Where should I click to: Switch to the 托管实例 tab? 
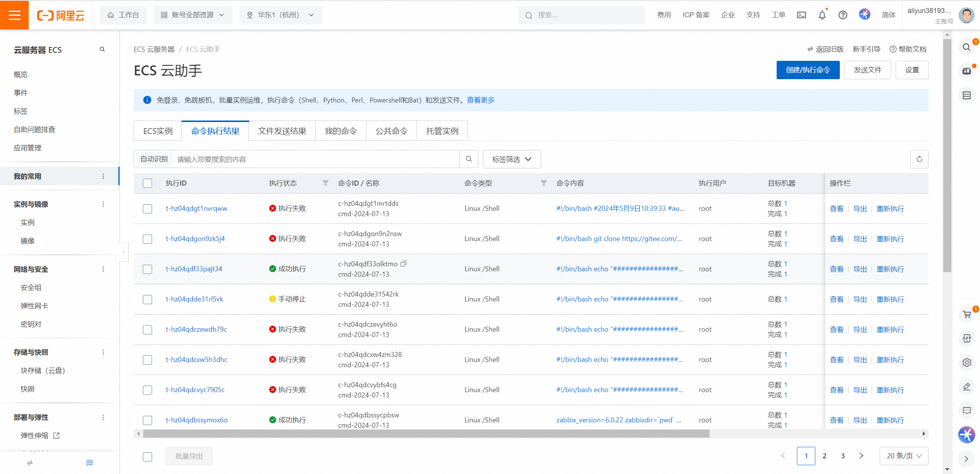[x=442, y=131]
